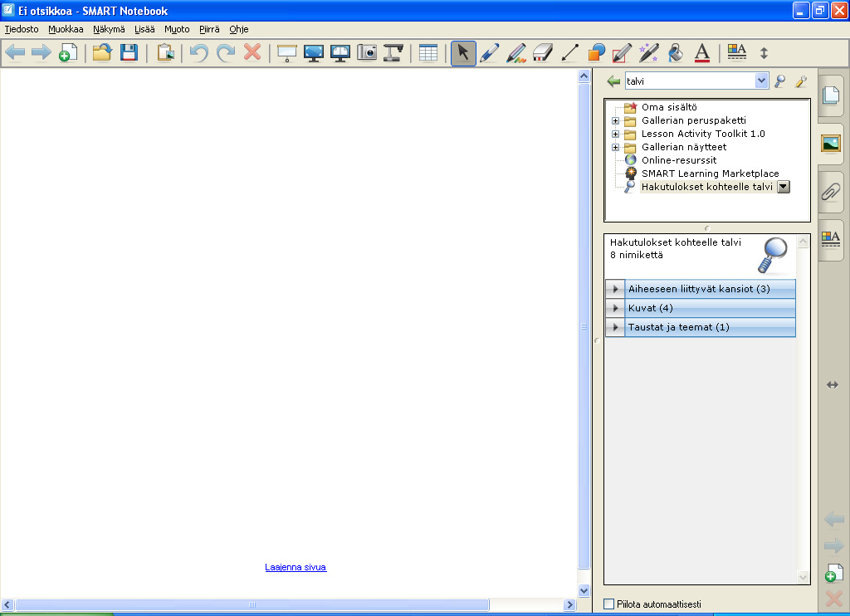This screenshot has height=616, width=850.
Task: Open the Ohje menu
Action: 239,29
